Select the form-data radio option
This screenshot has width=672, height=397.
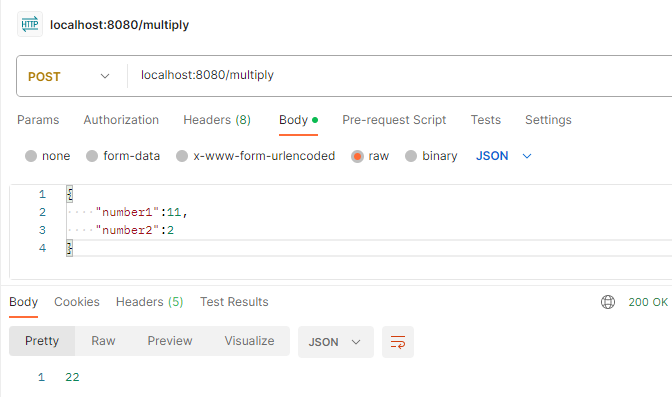pyautogui.click(x=92, y=156)
